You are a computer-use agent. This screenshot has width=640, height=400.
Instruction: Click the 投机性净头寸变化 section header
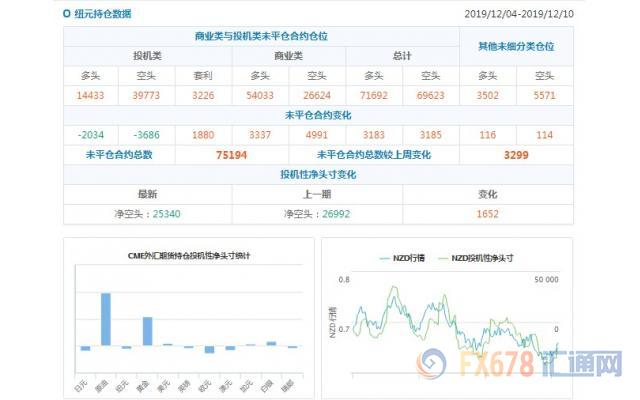[318, 175]
